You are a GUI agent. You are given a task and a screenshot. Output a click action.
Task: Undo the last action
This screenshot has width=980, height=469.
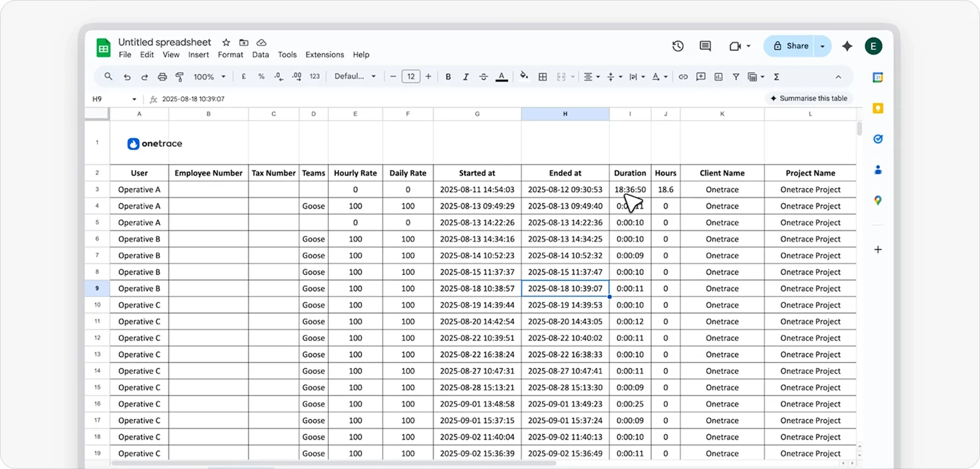pyautogui.click(x=127, y=77)
